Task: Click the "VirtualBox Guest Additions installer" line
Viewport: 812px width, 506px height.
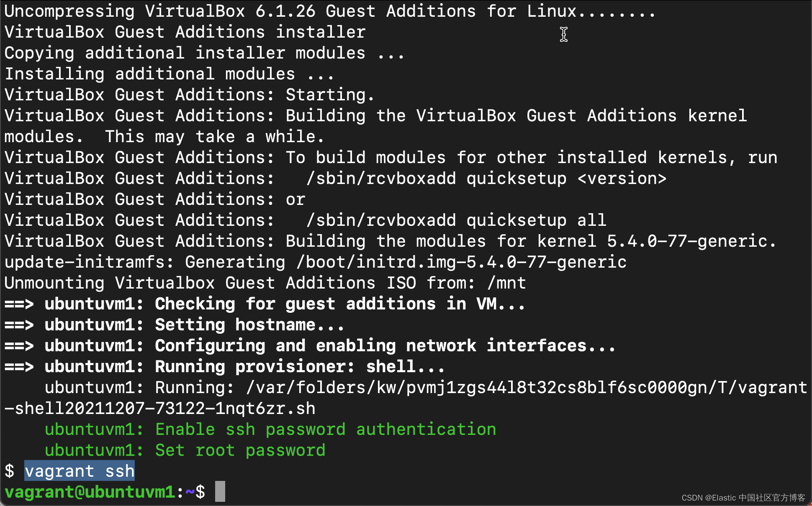Action: 185,32
